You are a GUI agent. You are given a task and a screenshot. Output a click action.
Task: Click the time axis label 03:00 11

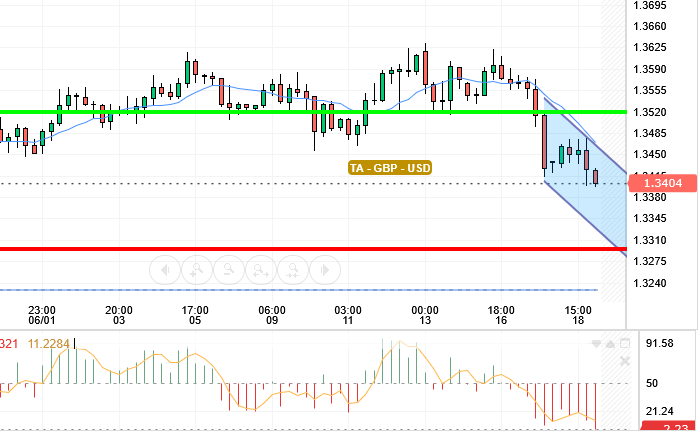[348, 315]
